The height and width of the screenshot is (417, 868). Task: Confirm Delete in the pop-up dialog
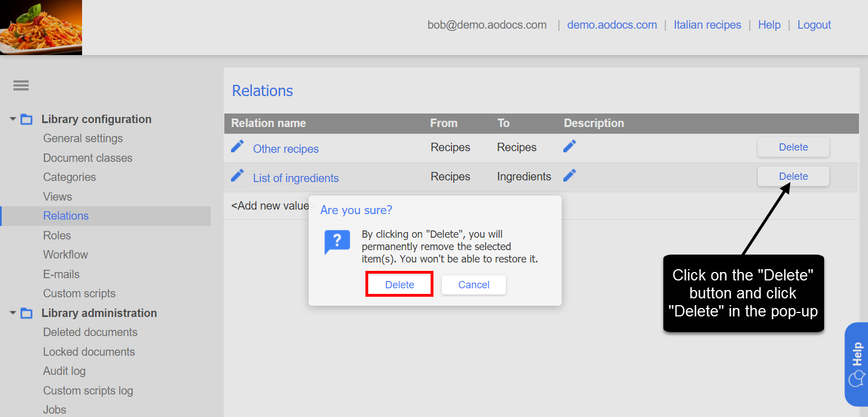[x=400, y=284]
